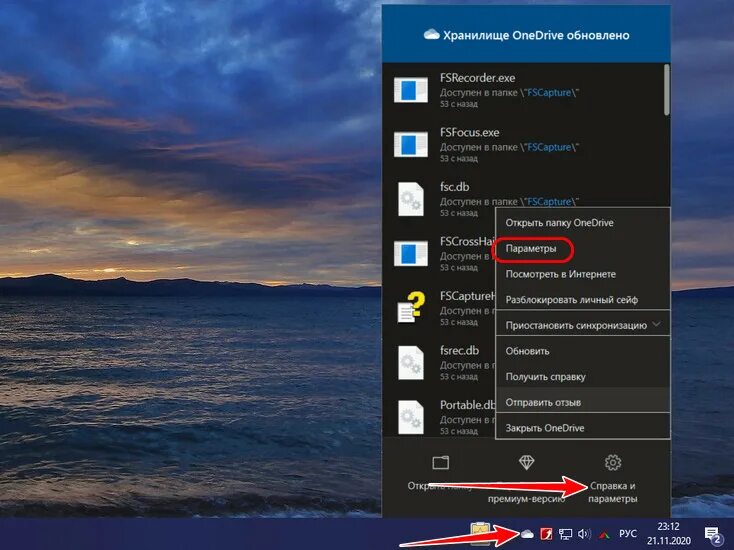
Task: Click the FSCrossHair file icon
Action: pyautogui.click(x=411, y=253)
